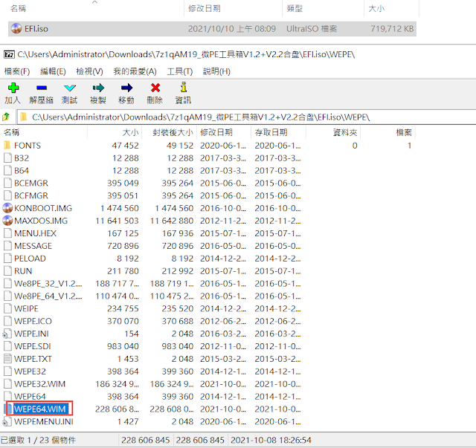476x448 pixels.
Task: Open the 說明(H) Help menu
Action: pos(216,71)
